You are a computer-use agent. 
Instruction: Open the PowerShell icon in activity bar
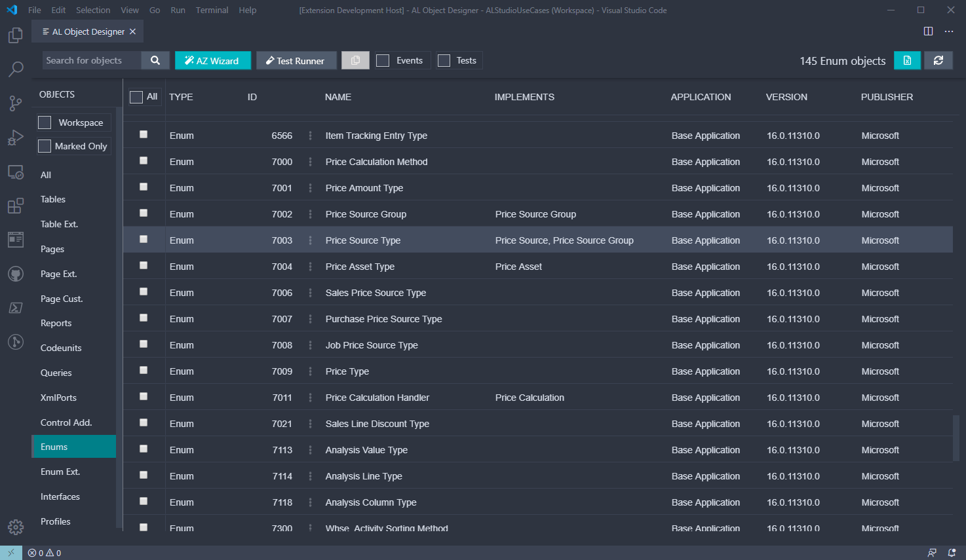click(x=16, y=308)
